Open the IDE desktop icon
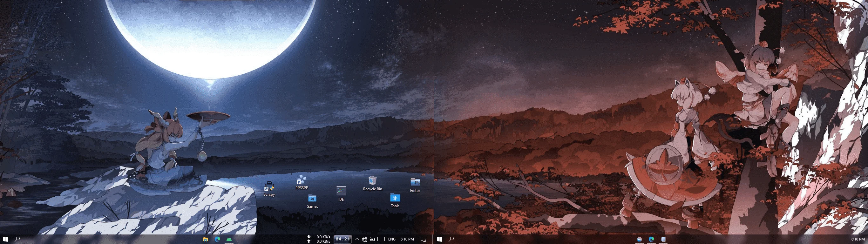 click(x=341, y=194)
